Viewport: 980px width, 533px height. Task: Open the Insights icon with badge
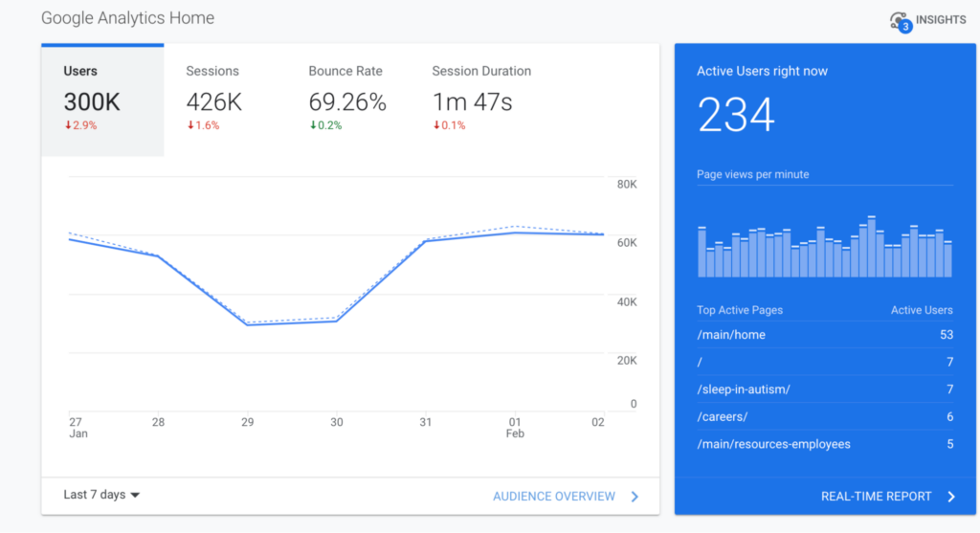(x=899, y=21)
